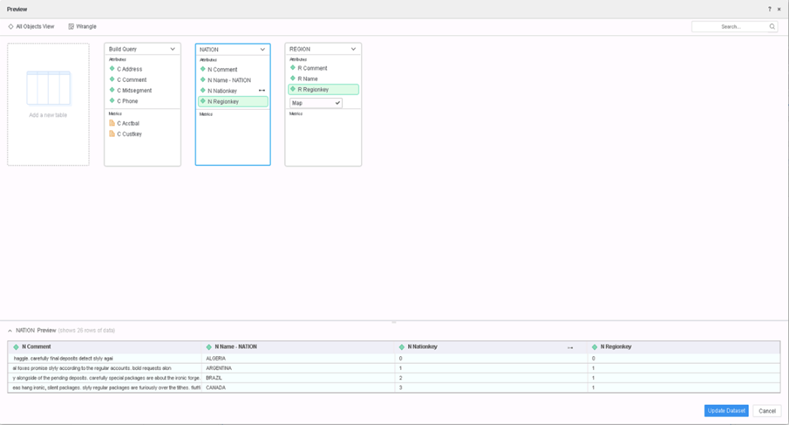789x425 pixels.
Task: Click inside the Search input field
Action: pos(728,27)
